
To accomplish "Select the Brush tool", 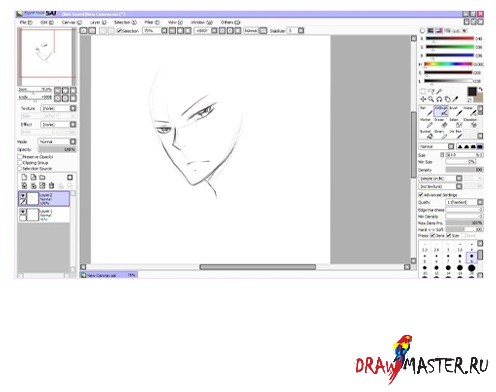I will tap(455, 111).
